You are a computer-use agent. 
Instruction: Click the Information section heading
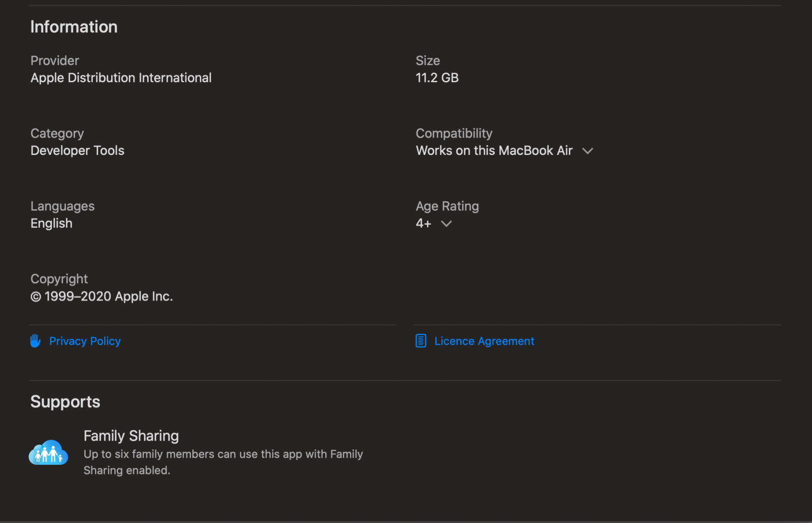tap(74, 27)
